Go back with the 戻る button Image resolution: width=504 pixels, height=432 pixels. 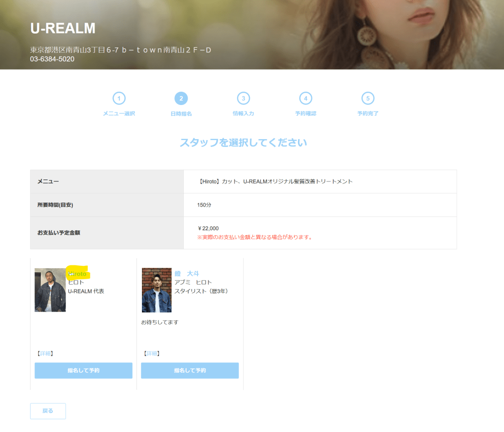tap(48, 411)
